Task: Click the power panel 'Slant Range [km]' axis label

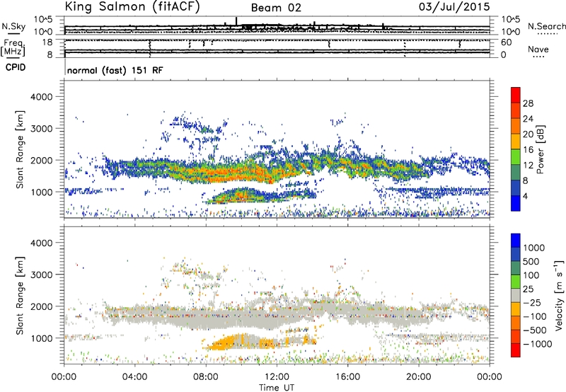Action: pyautogui.click(x=20, y=149)
